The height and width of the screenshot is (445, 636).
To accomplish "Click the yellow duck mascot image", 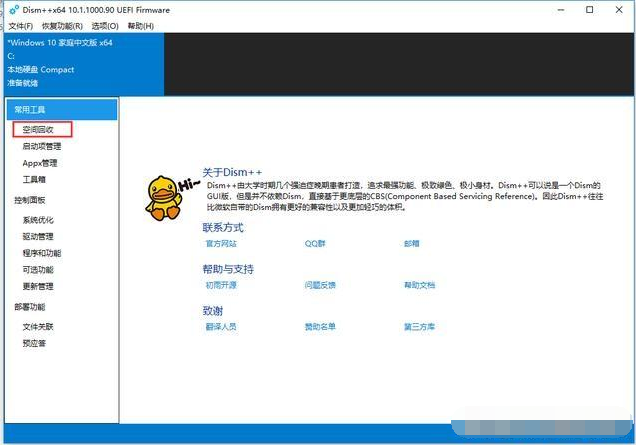I will click(164, 198).
